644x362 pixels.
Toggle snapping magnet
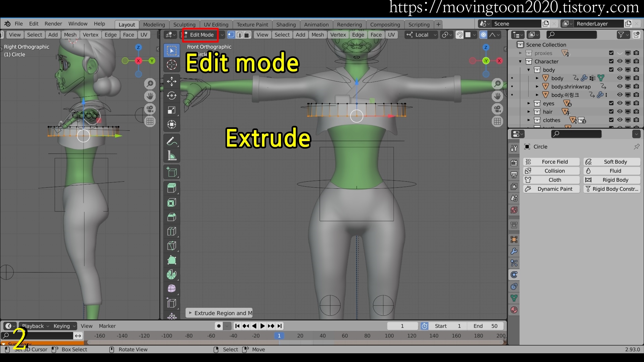[460, 35]
